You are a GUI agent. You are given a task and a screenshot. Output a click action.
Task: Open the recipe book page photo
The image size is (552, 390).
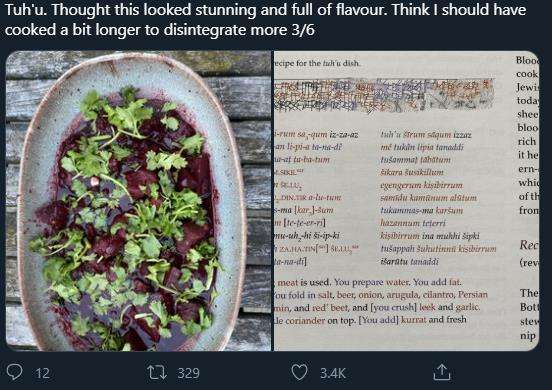pyautogui.click(x=407, y=201)
